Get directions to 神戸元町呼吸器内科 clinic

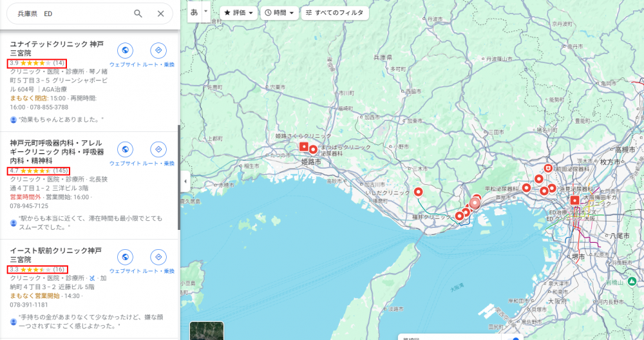click(x=158, y=150)
